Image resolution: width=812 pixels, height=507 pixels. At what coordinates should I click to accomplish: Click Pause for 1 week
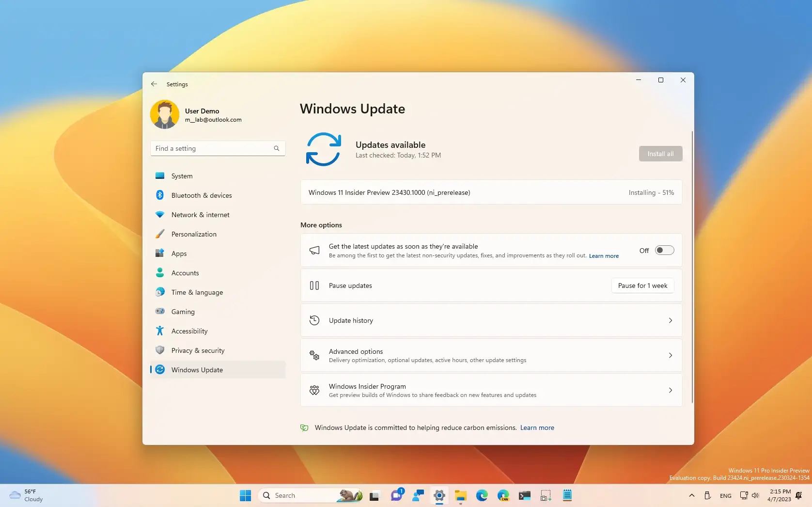[642, 285]
